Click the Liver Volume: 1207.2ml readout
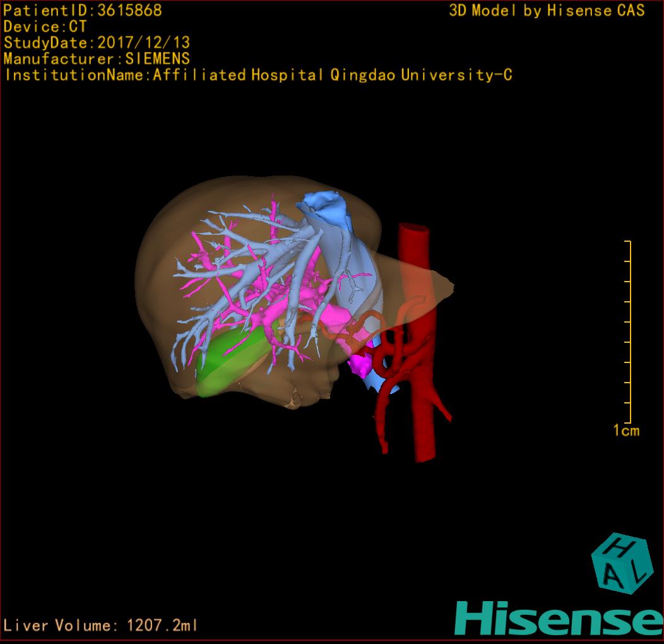664x644 pixels. pyautogui.click(x=100, y=625)
